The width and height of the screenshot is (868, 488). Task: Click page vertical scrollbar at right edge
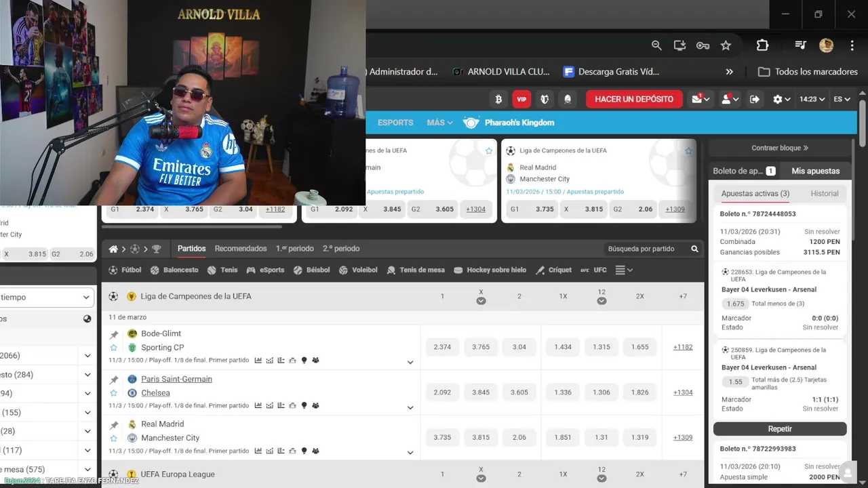pyautogui.click(x=863, y=122)
